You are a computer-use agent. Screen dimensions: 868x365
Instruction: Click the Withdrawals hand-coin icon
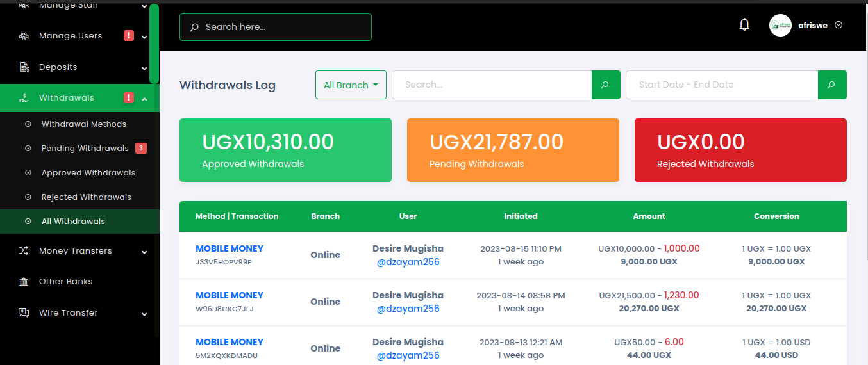[24, 98]
